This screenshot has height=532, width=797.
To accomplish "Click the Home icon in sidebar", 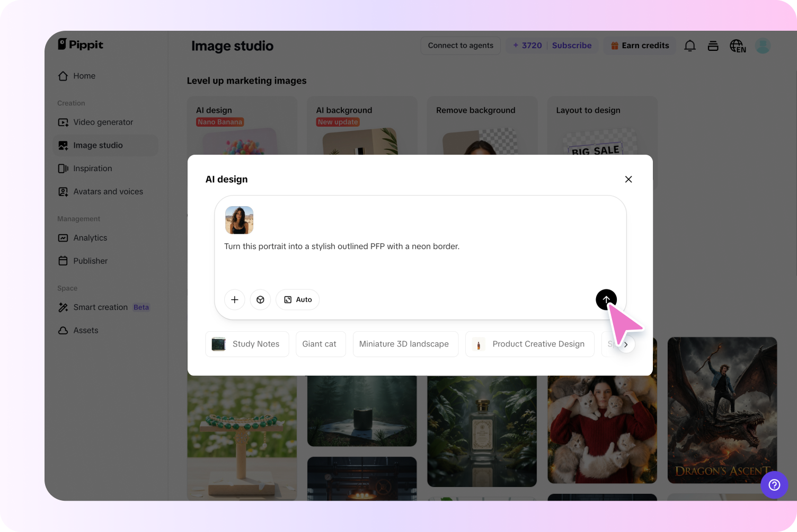I will click(63, 76).
